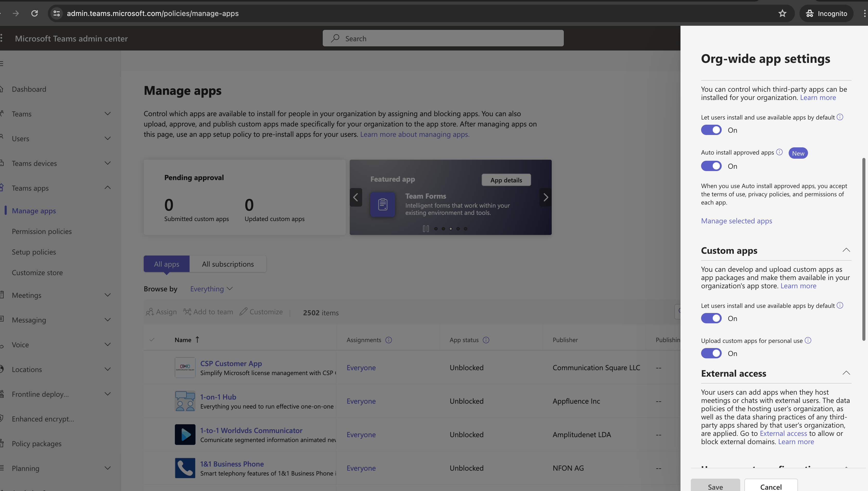Toggle Let users install available apps default
Image resolution: width=868 pixels, height=491 pixels.
pos(711,130)
